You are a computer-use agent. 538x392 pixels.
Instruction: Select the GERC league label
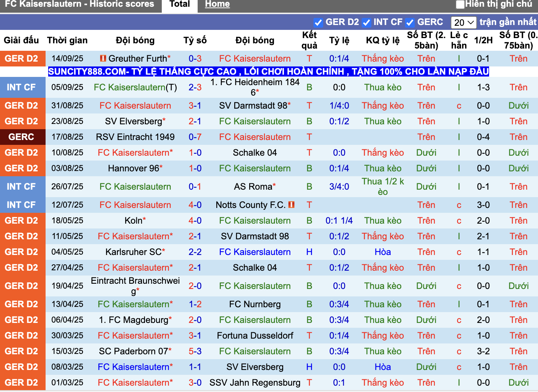coord(21,137)
